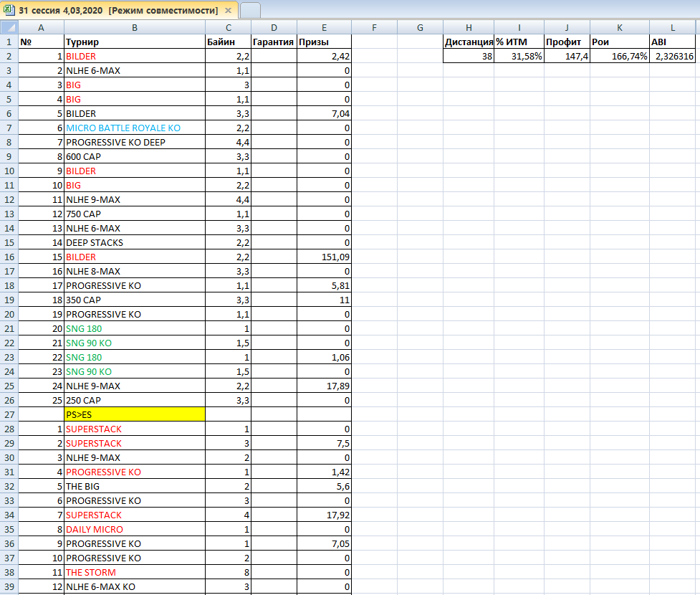
Task: Select the prize value 7,04
Action: (x=324, y=114)
